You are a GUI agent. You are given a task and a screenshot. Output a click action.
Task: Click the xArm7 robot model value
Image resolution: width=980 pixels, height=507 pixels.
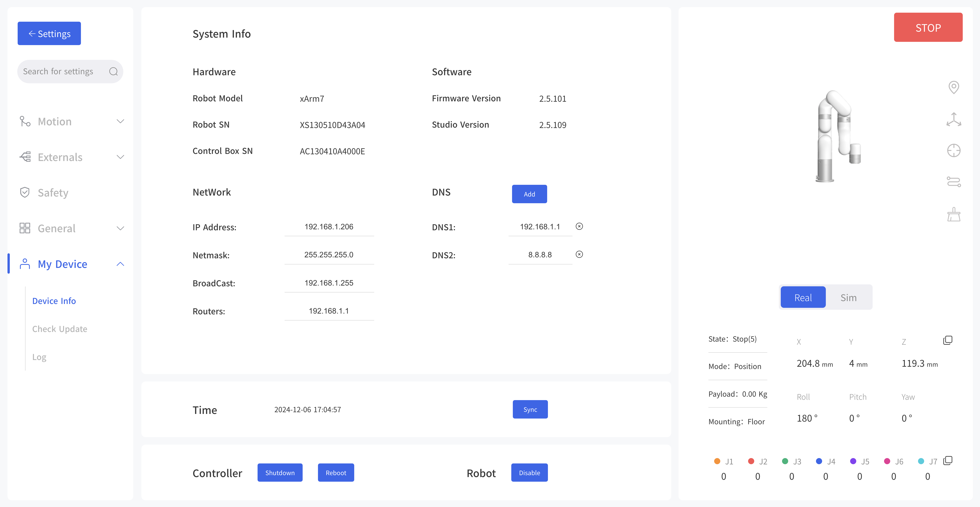click(x=312, y=99)
